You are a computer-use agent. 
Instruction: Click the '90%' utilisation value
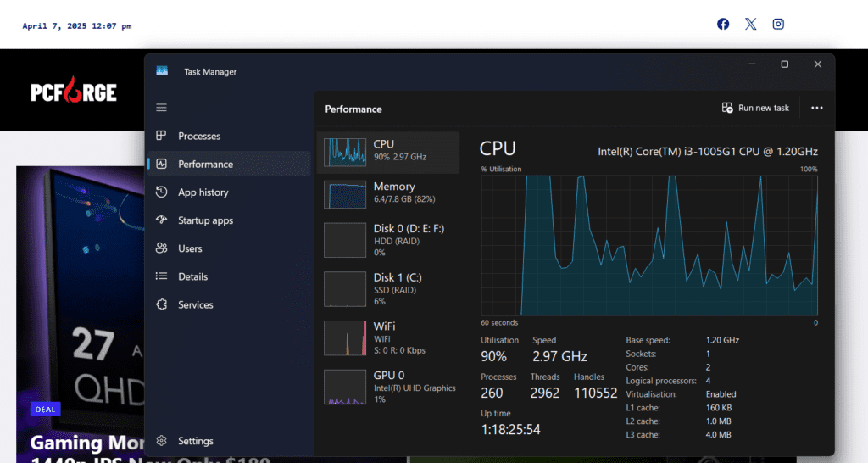point(493,356)
